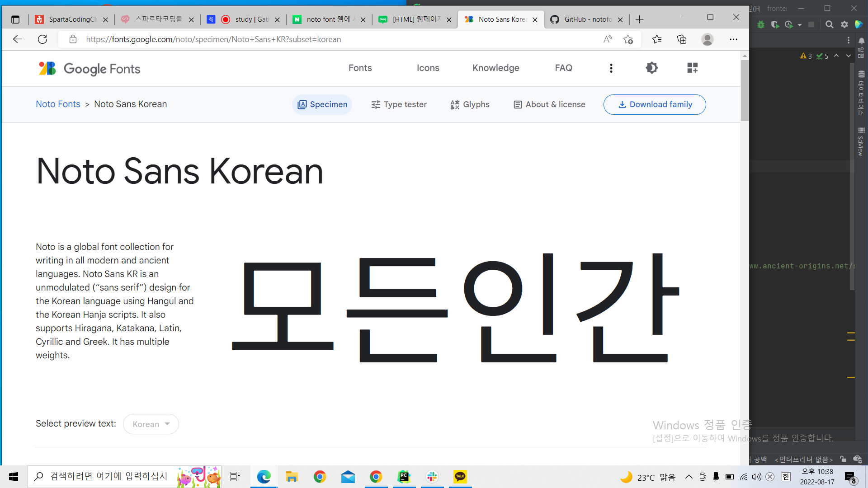Click the Google Fonts logo
This screenshot has width=868, height=488.
89,68
